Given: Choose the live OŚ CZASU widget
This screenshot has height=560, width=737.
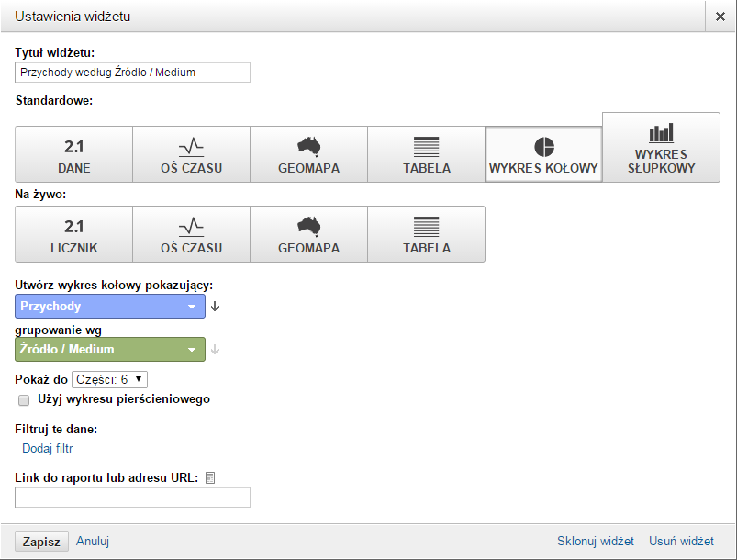Looking at the screenshot, I should [191, 234].
